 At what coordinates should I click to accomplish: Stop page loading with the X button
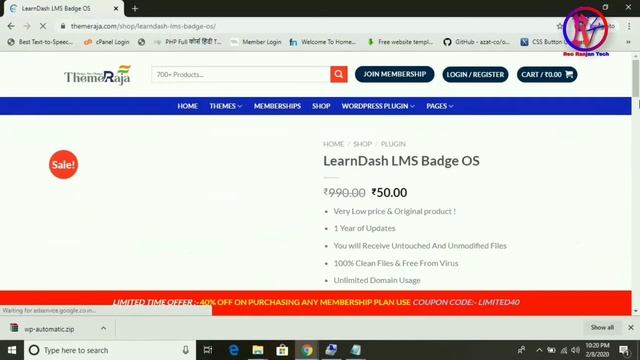pos(43,26)
